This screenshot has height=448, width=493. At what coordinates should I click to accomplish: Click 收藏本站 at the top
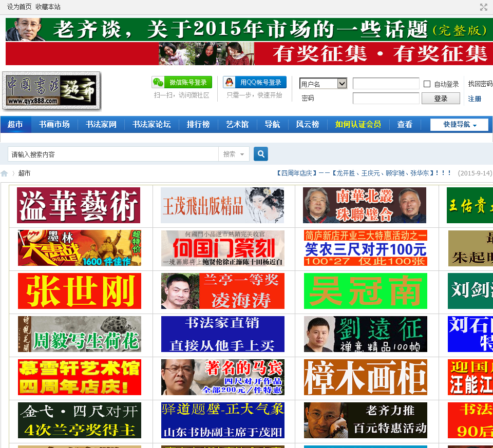(48, 7)
